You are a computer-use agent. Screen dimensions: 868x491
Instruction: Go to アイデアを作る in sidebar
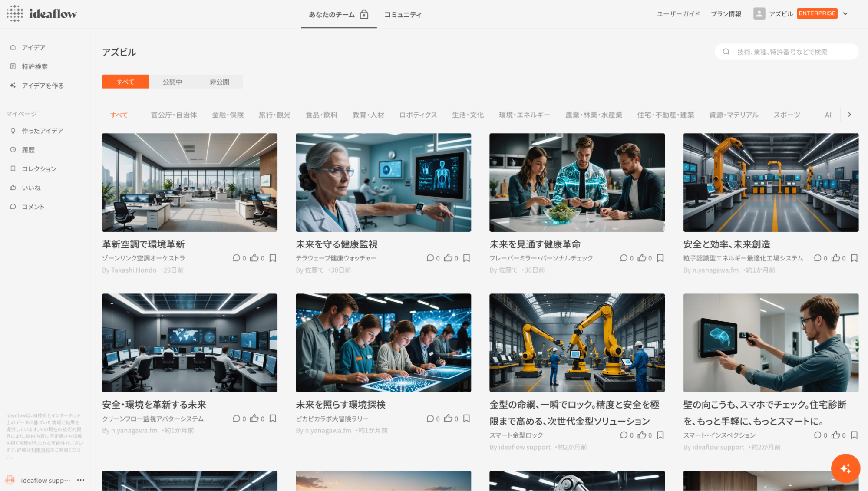pyautogui.click(x=43, y=86)
